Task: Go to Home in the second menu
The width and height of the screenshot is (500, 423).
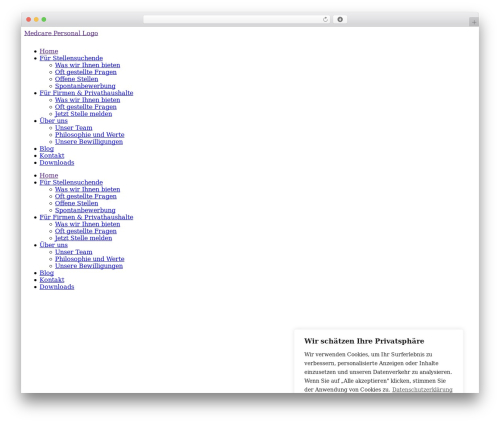Action: [x=49, y=175]
